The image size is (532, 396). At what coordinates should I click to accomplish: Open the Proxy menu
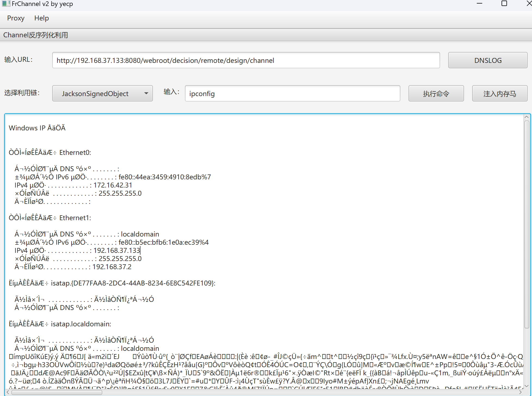pos(16,18)
